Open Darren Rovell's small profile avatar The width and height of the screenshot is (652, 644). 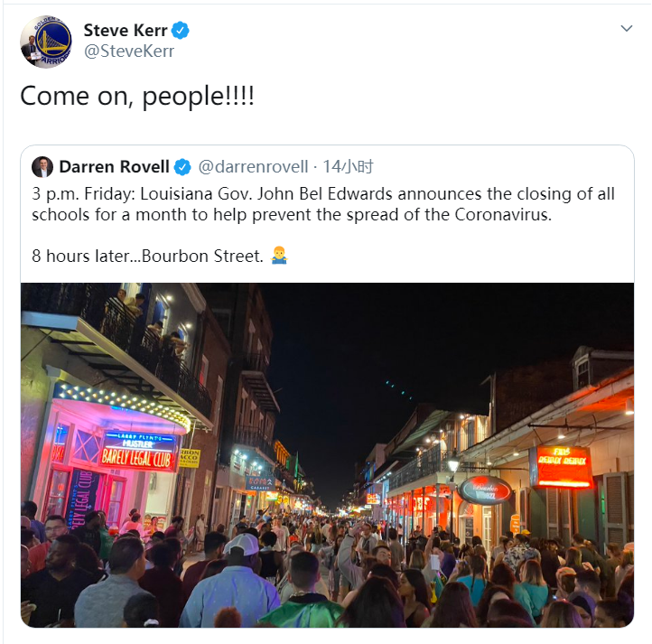click(x=42, y=167)
